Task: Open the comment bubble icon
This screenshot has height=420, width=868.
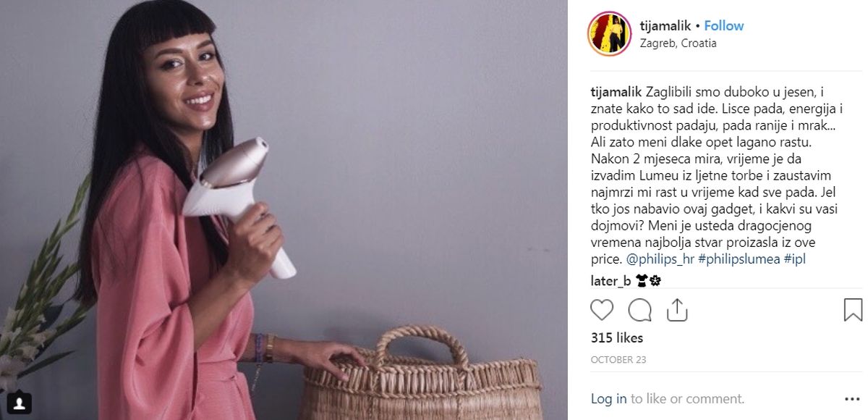Action: point(639,310)
